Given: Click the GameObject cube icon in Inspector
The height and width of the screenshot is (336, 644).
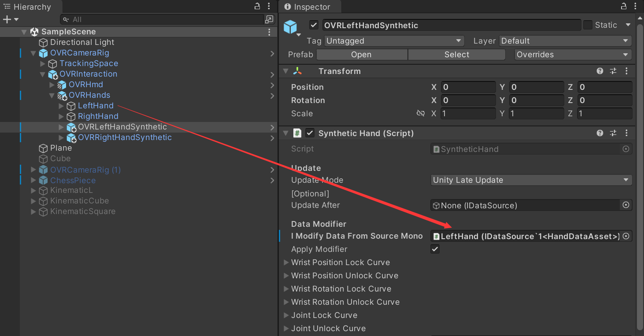Looking at the screenshot, I should (290, 27).
